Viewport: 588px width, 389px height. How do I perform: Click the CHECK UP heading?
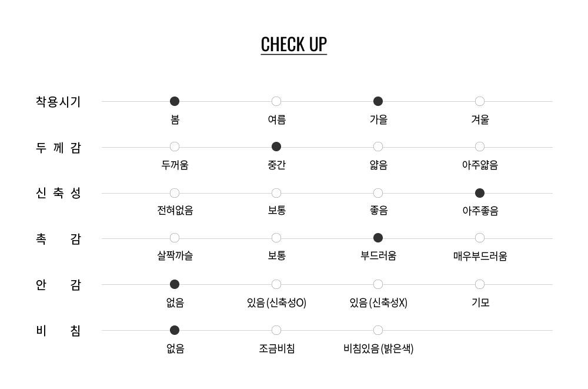[294, 44]
